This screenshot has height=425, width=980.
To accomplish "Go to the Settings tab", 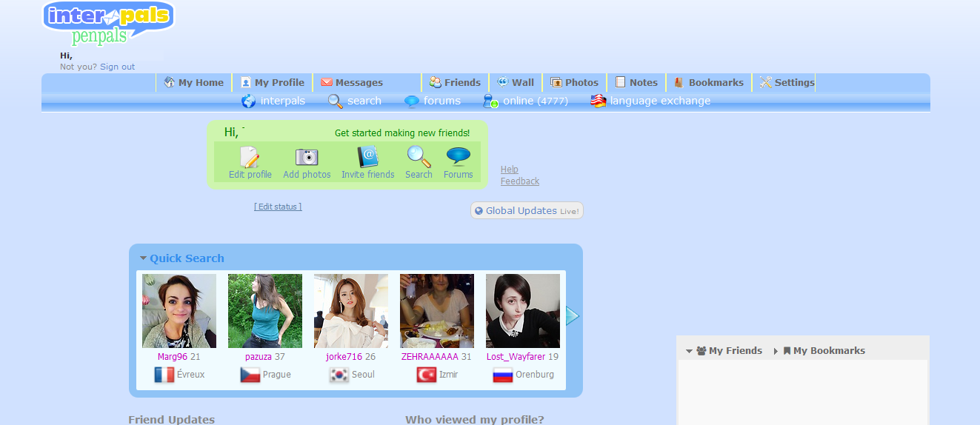I will point(787,83).
